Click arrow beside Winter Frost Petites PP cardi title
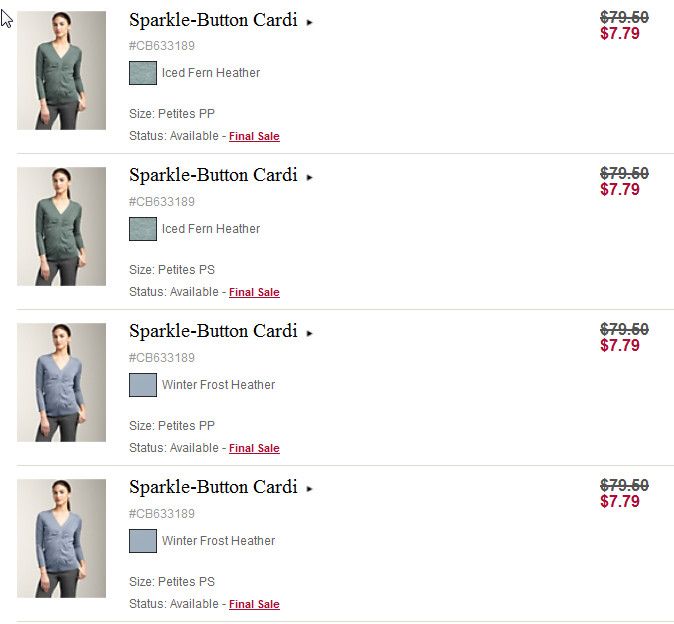 click(x=310, y=334)
